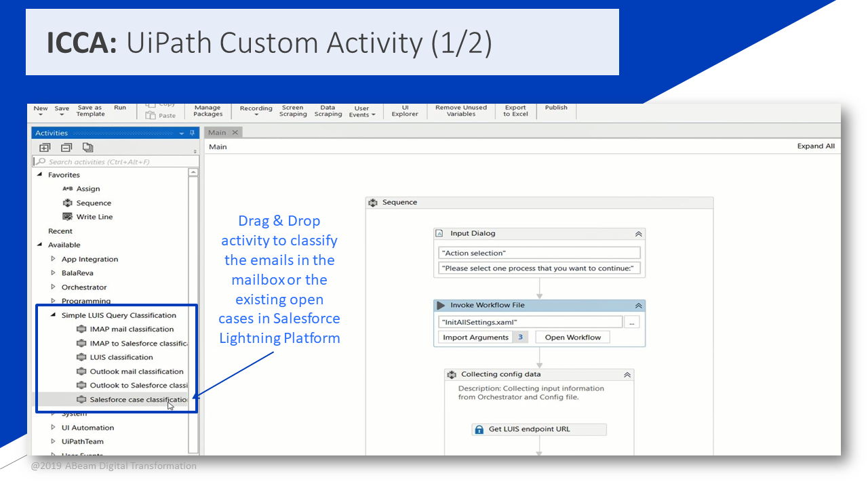The height and width of the screenshot is (488, 868).
Task: Click the Activities panel scroll up arrow
Action: (193, 173)
